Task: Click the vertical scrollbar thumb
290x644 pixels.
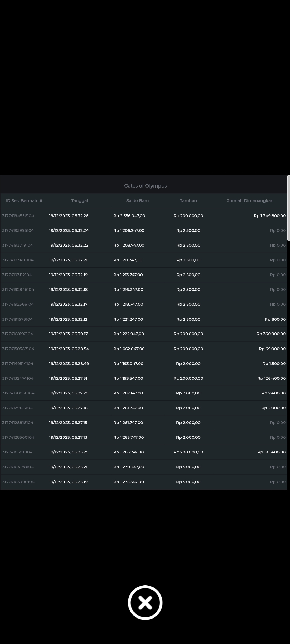Action: point(288,208)
